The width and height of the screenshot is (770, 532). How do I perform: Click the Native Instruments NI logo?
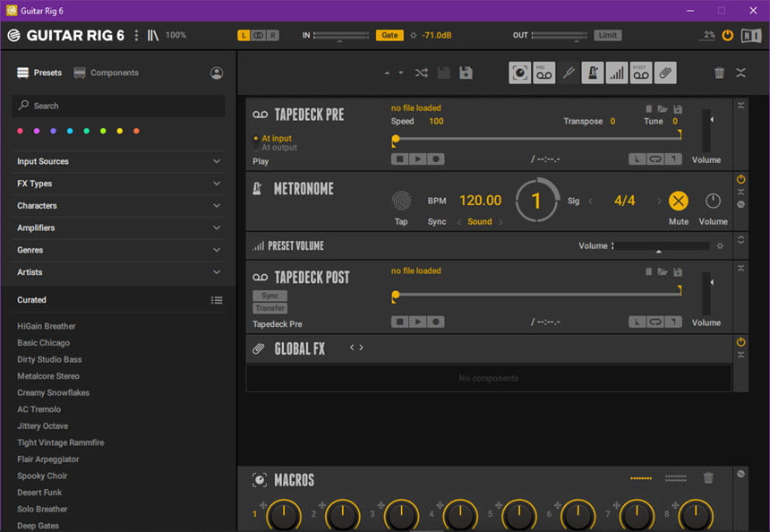pos(751,35)
